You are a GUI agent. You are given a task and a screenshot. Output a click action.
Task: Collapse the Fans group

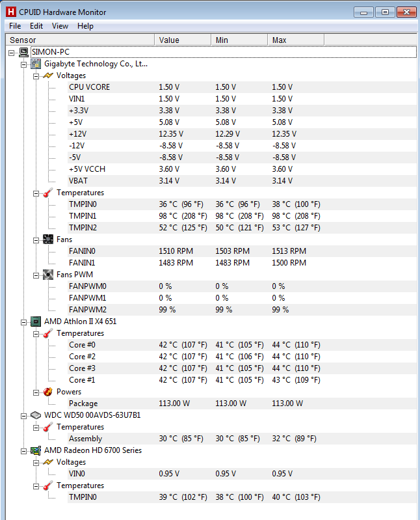click(x=36, y=240)
